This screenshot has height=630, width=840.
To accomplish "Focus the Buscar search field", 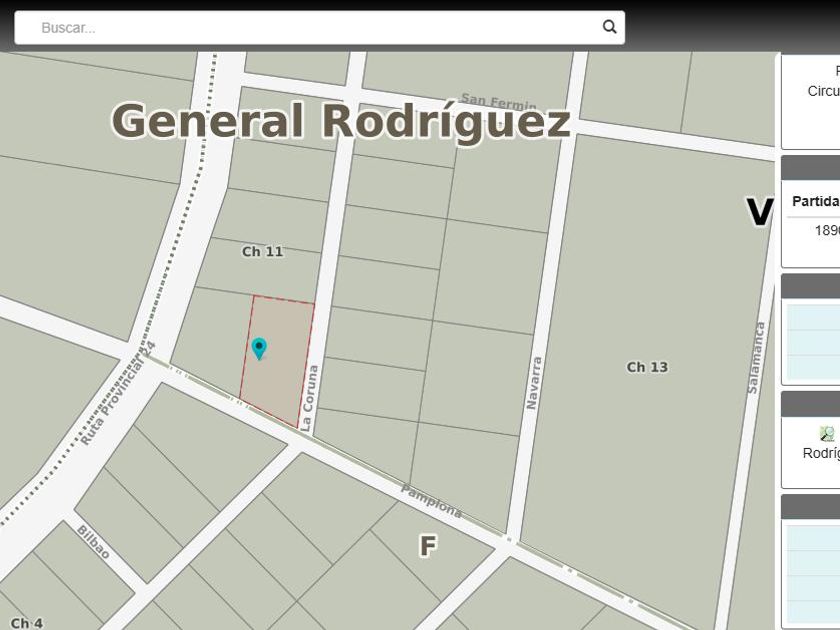I will pos(319,27).
